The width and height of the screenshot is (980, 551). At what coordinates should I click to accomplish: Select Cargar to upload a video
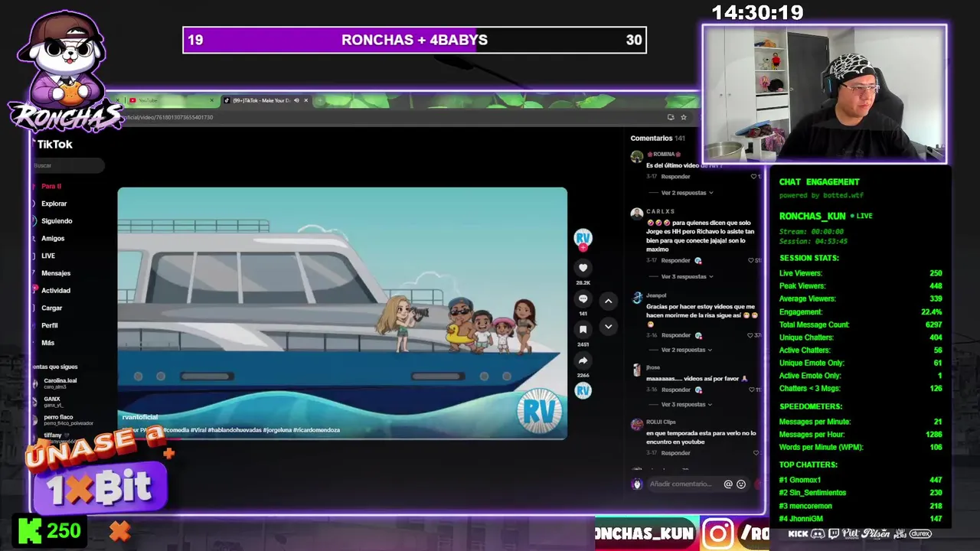(51, 308)
